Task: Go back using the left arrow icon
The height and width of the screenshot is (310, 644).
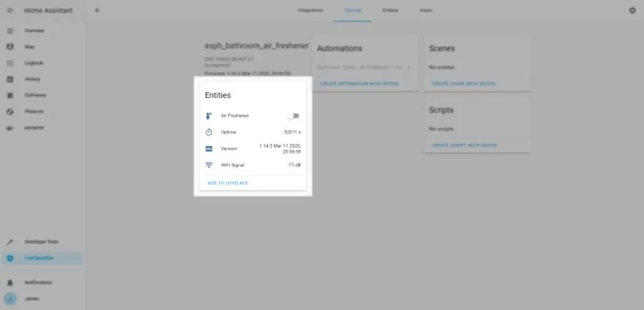Action: 97,11
